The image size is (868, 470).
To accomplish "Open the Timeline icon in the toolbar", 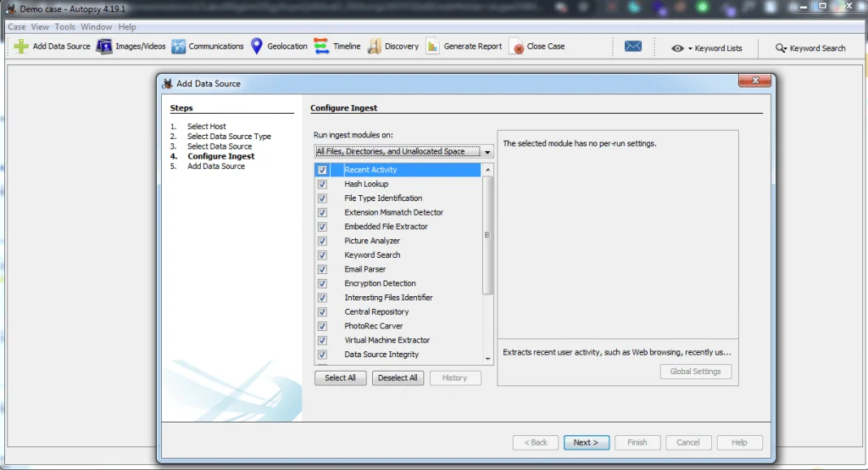I will point(321,46).
